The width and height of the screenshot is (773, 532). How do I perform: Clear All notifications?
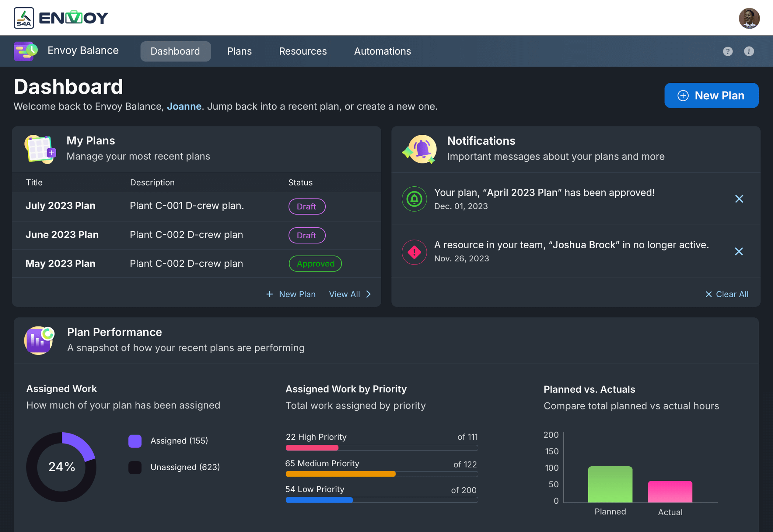click(x=727, y=294)
